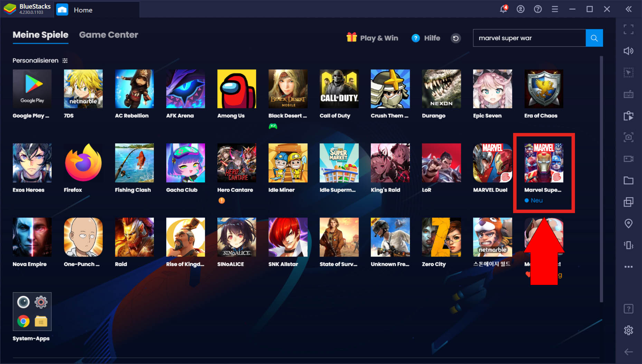Open the account profile icon
Screen dimensions: 642x364
tap(520, 9)
